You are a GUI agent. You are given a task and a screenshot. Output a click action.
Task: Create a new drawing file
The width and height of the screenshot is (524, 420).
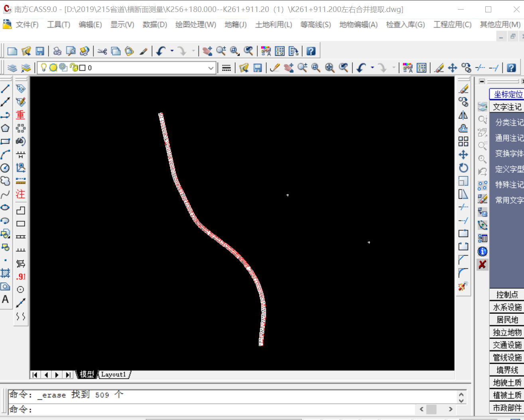click(x=12, y=51)
